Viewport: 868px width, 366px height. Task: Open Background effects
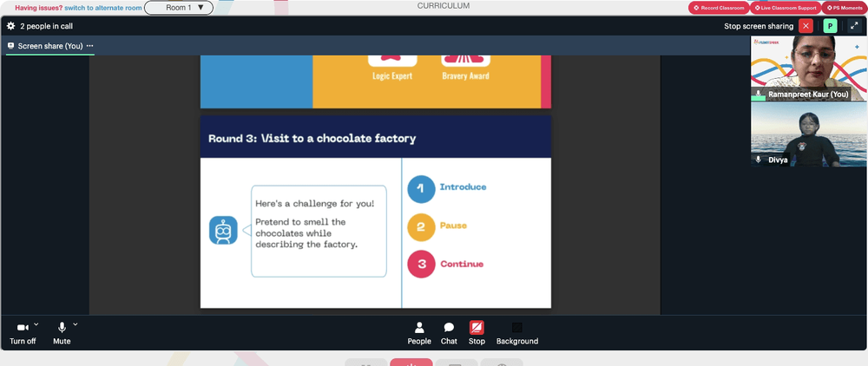point(517,334)
